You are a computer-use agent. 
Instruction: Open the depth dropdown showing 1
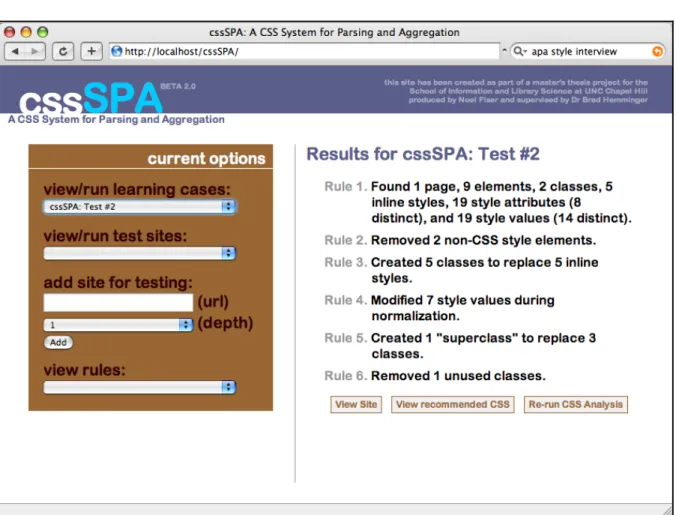118,325
